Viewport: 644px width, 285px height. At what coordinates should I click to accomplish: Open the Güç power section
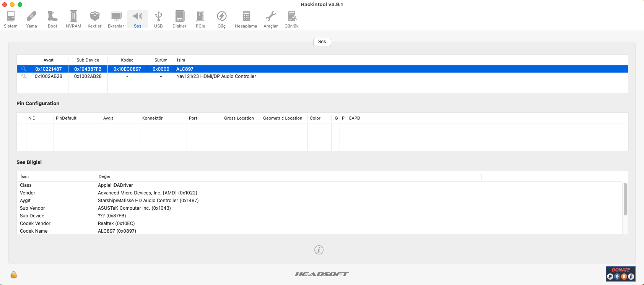tap(221, 19)
